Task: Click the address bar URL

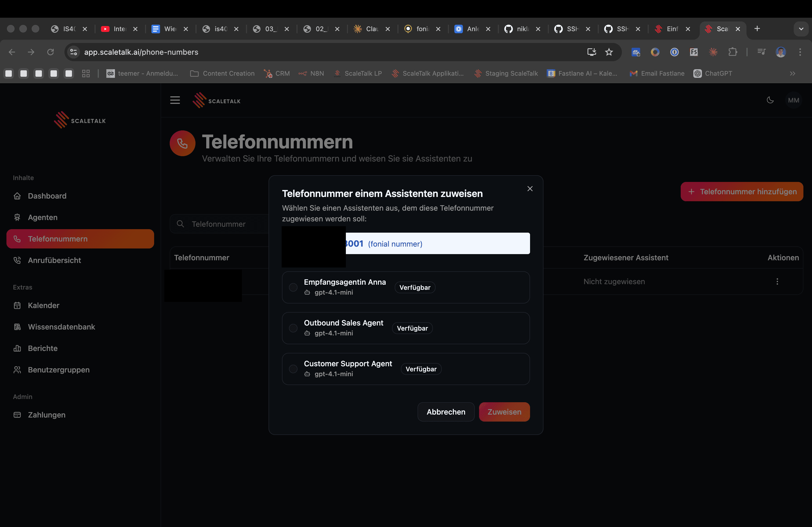Action: [141, 52]
